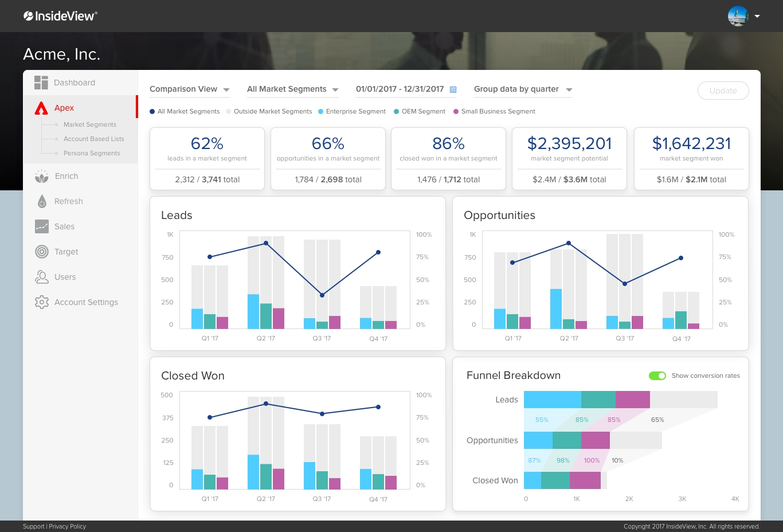Open Sales section
783x532 pixels.
[x=65, y=226]
